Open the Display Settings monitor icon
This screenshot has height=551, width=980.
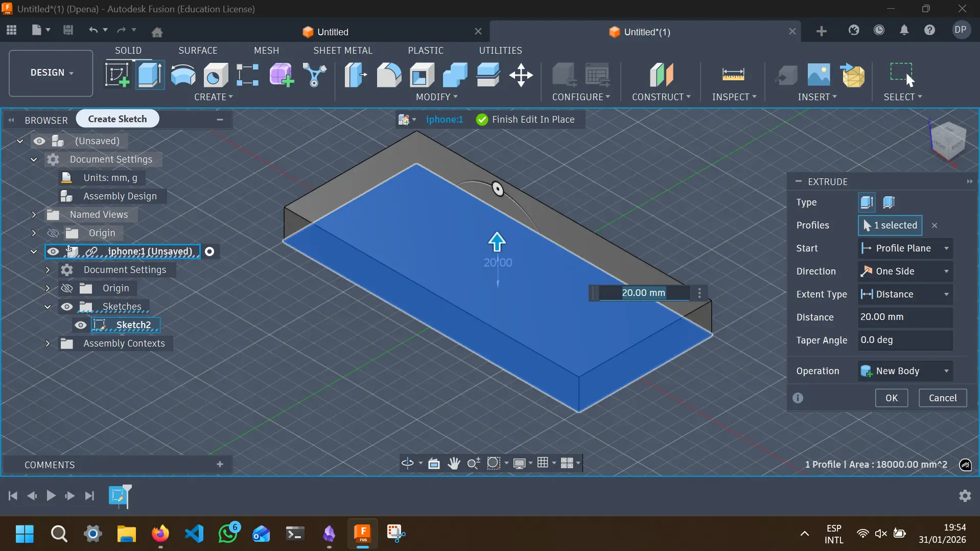point(519,463)
